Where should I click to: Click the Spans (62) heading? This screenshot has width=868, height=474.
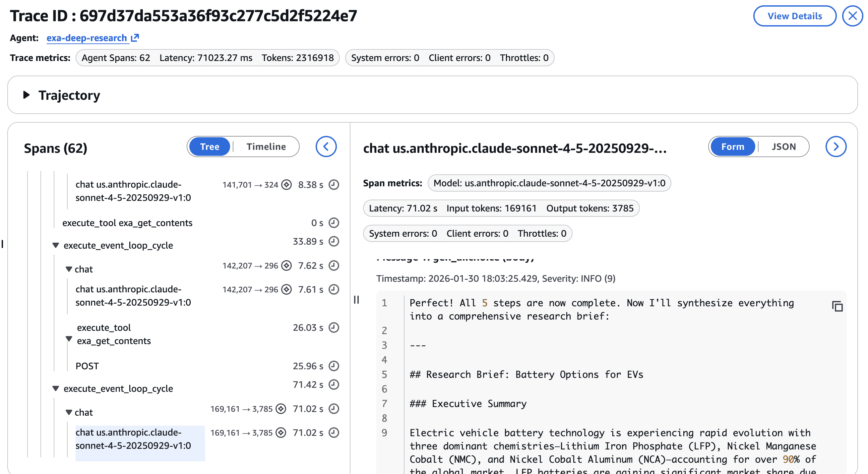tap(56, 148)
